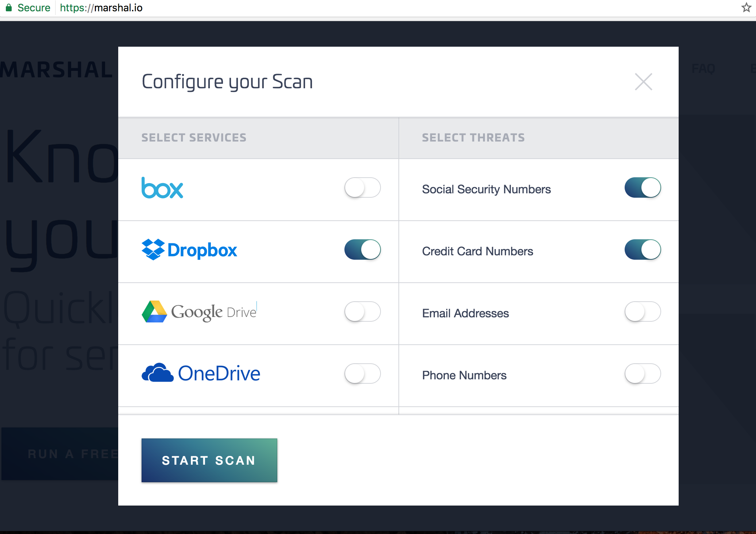Bookmark the page with star icon

(x=746, y=8)
